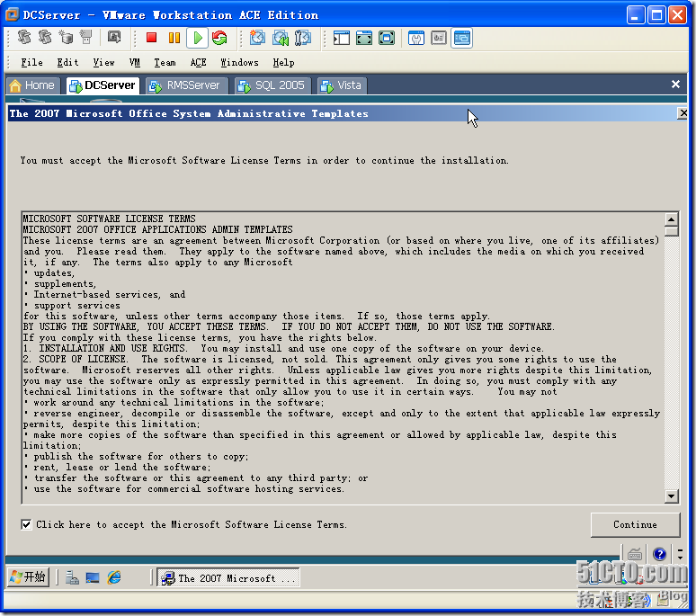Click the grayed screen capture toolbar icon
This screenshot has height=616, width=696.
point(114,37)
